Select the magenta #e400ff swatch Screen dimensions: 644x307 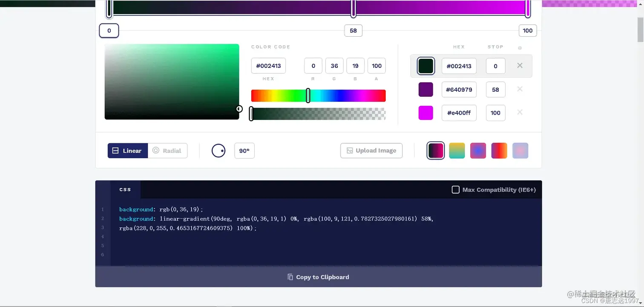(426, 113)
